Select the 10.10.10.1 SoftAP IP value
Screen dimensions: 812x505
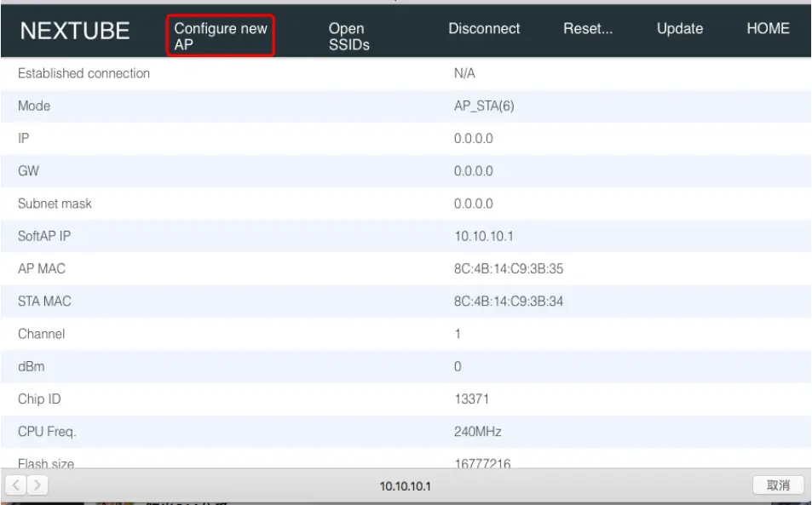pos(484,237)
